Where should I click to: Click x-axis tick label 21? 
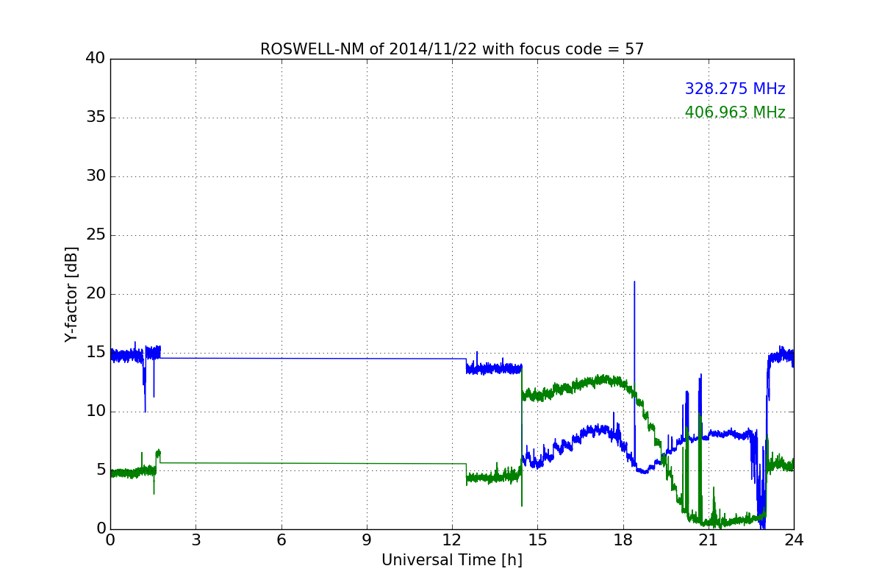pos(709,540)
